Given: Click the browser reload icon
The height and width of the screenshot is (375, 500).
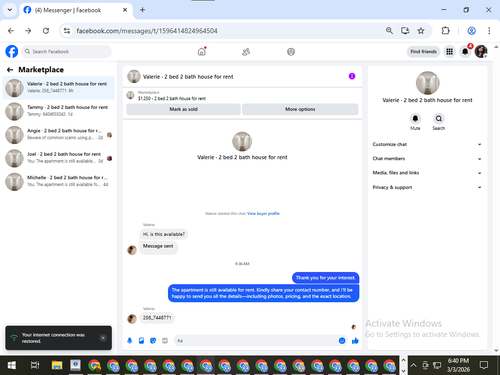Looking at the screenshot, I should point(46,31).
